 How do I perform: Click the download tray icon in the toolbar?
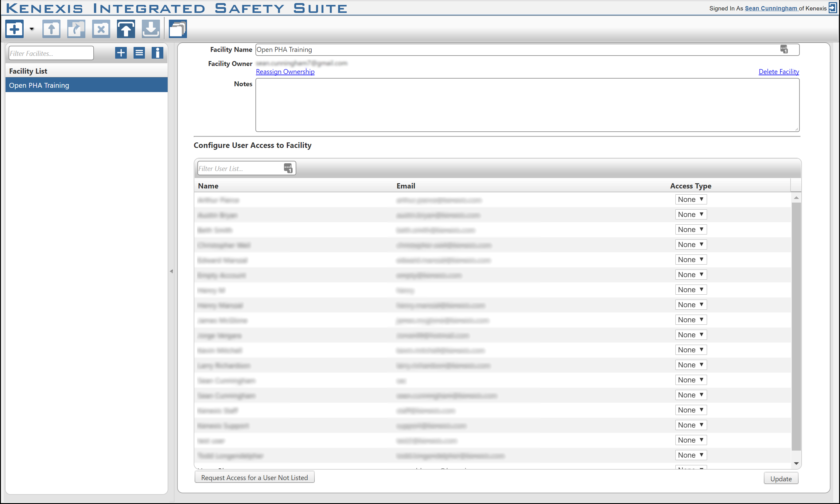(x=151, y=29)
